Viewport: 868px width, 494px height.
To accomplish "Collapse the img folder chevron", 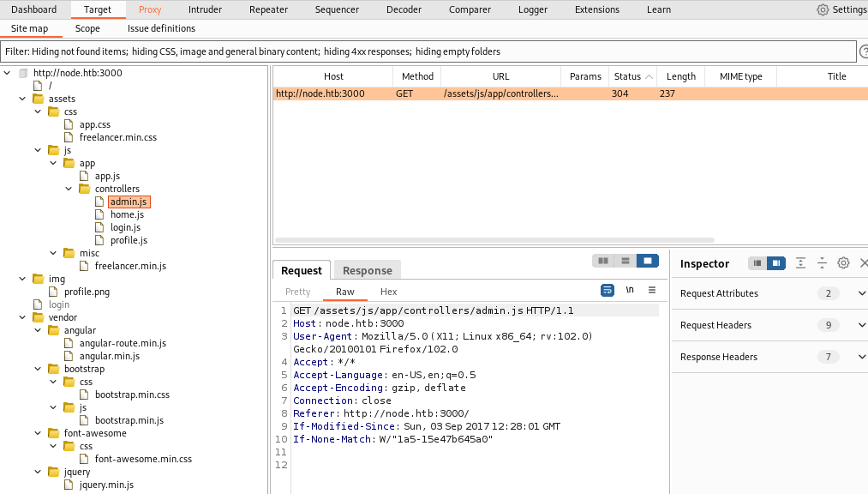I will (x=22, y=279).
